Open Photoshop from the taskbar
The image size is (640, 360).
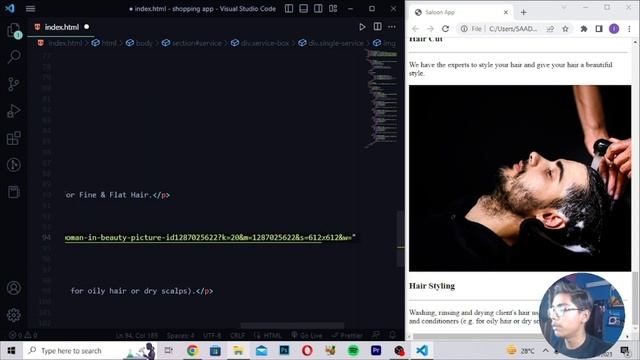(x=284, y=351)
